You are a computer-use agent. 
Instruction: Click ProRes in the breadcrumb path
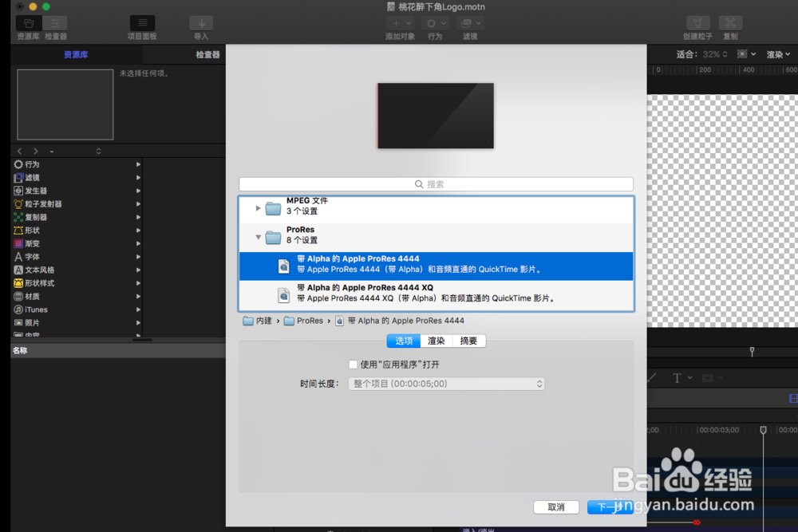(303, 321)
